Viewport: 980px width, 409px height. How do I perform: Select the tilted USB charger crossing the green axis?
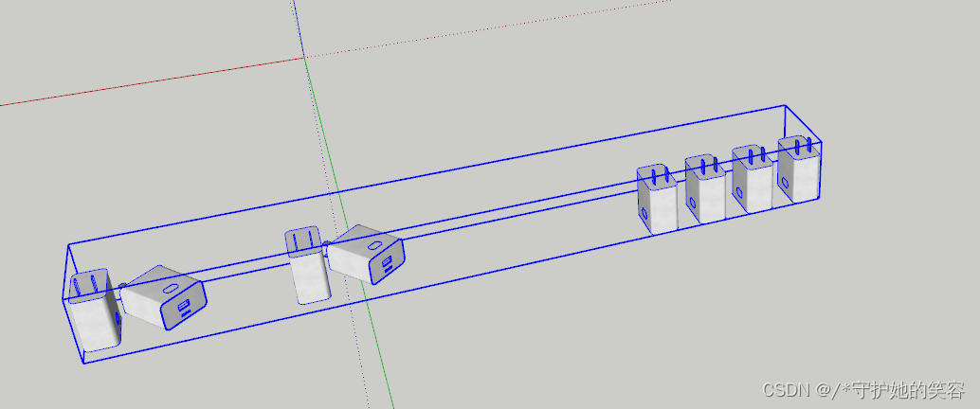[x=366, y=254]
